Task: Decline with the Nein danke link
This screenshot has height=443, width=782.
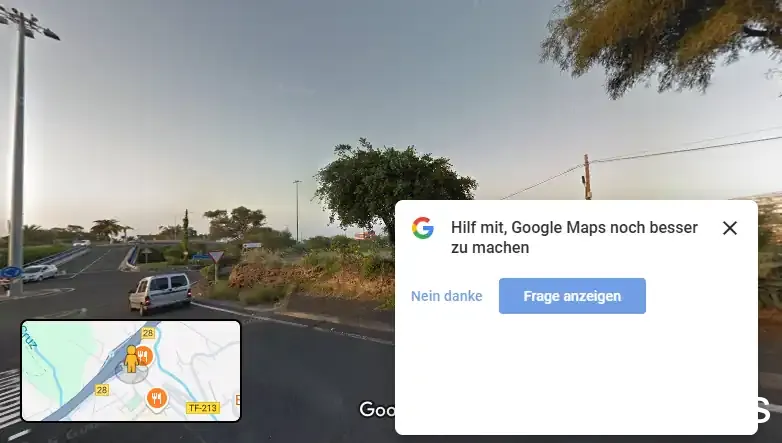Action: (446, 296)
